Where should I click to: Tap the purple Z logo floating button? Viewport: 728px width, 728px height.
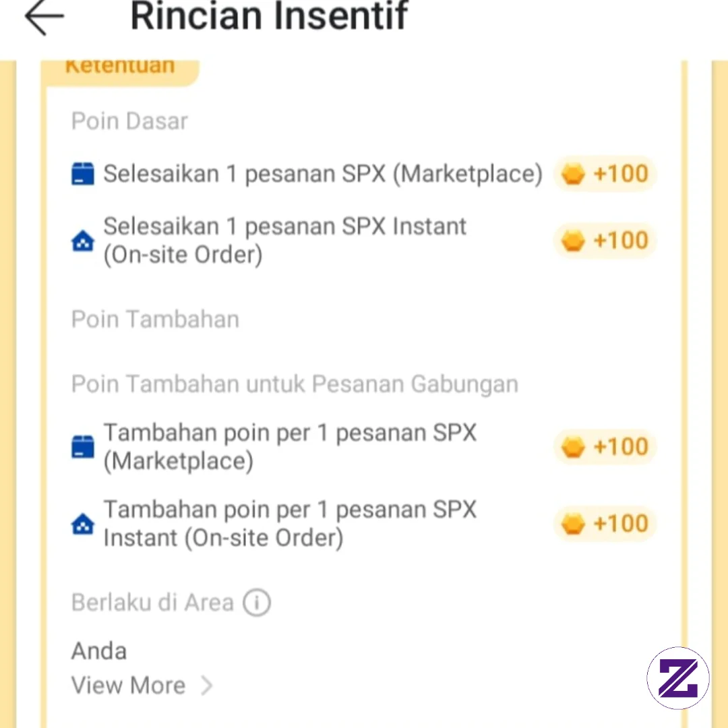[678, 678]
